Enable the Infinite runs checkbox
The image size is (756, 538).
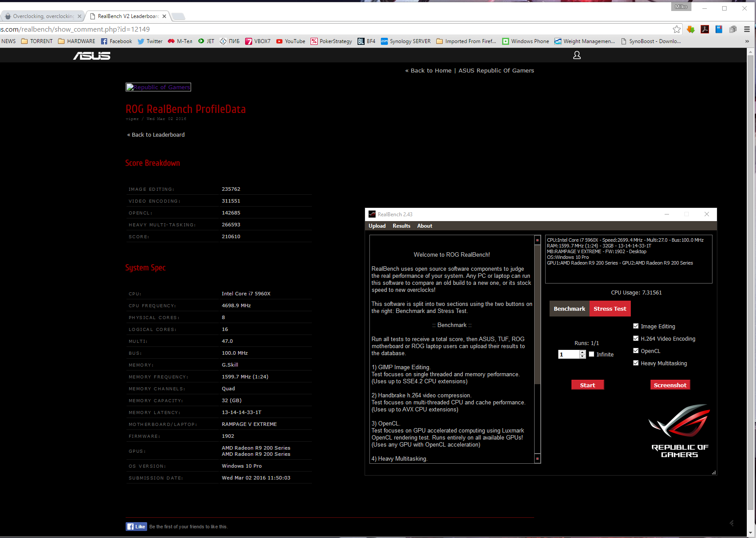point(591,354)
